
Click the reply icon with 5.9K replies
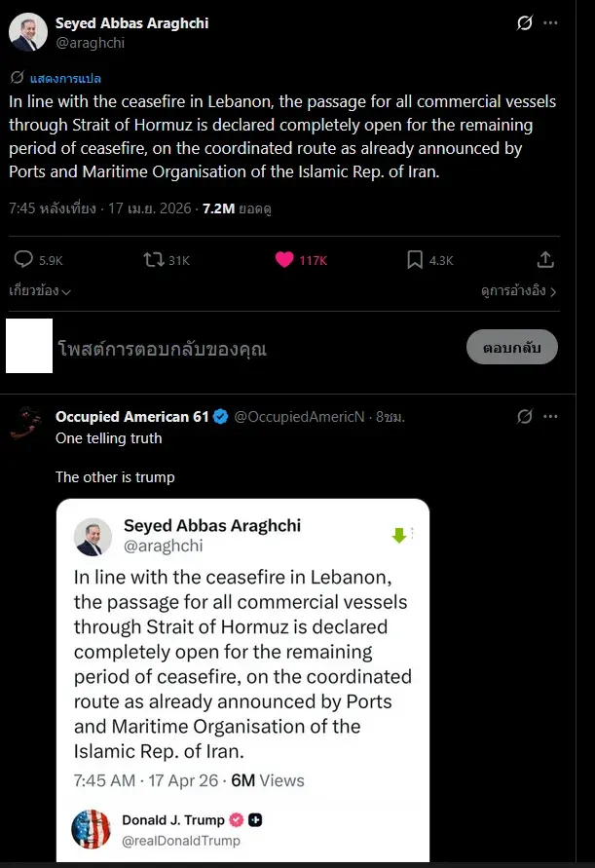[24, 259]
